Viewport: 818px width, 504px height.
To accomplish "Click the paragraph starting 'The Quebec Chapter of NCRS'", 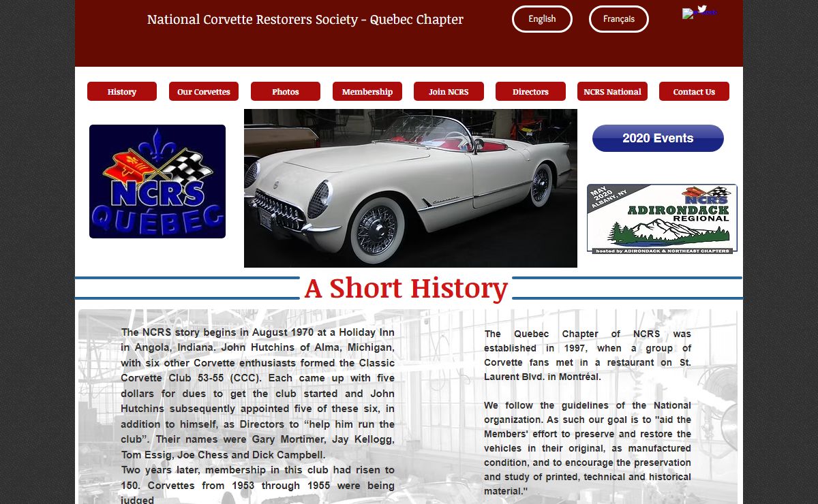I will click(588, 355).
